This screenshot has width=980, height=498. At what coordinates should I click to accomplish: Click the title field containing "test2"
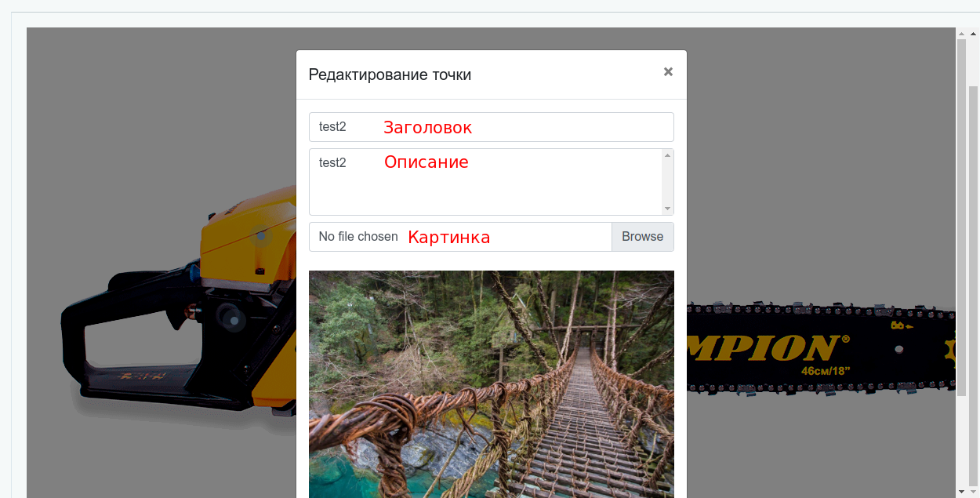click(x=337, y=126)
